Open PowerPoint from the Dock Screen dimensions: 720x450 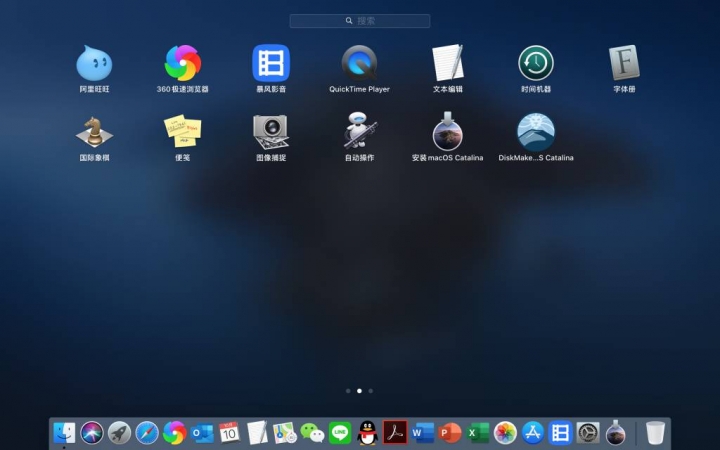pos(450,433)
